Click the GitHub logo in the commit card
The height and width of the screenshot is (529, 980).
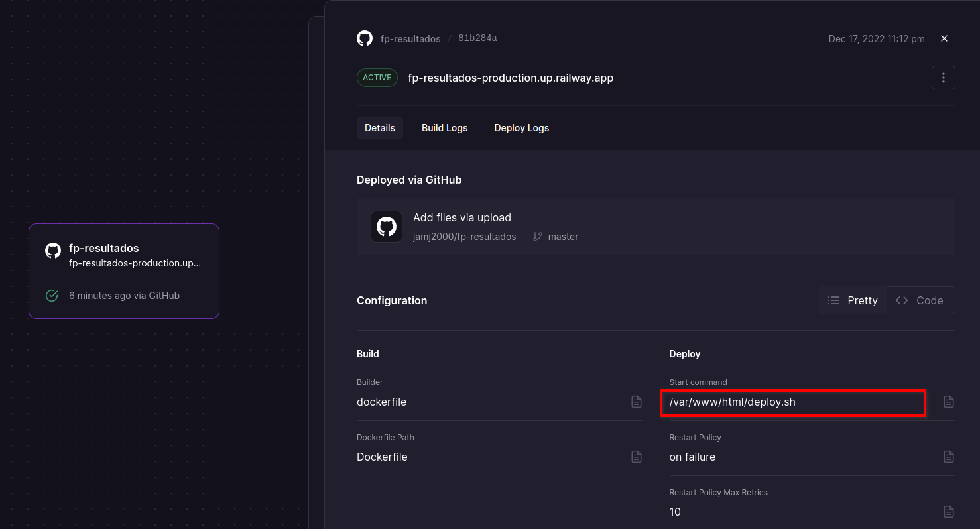[387, 227]
